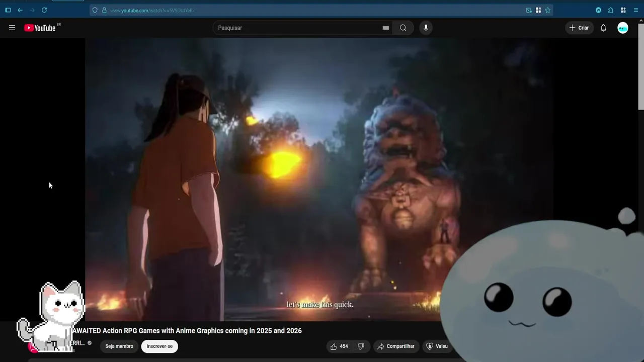Click the shield tracking protection icon
This screenshot has height=362, width=644.
(x=95, y=10)
